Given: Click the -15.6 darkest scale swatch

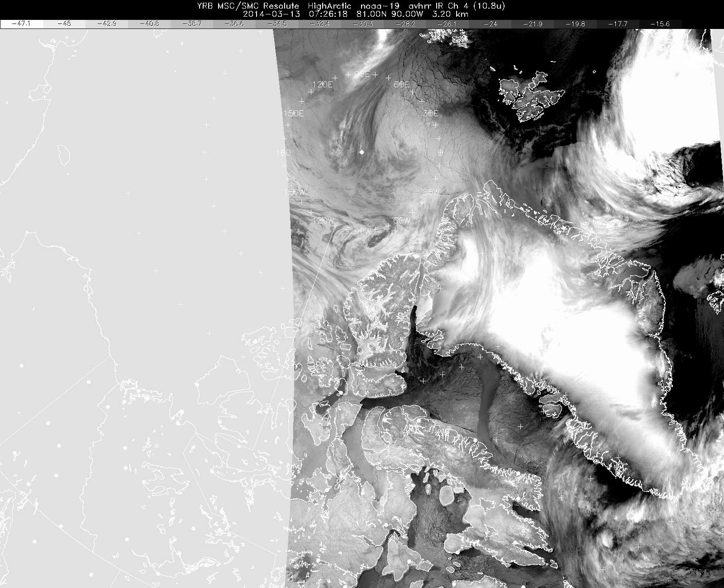Looking at the screenshot, I should click(x=660, y=24).
